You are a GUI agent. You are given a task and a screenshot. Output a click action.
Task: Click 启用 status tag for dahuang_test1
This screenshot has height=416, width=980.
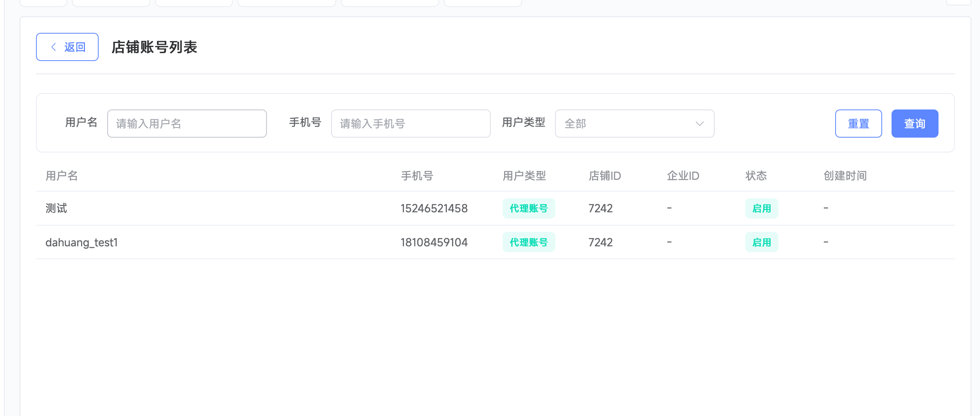pos(761,242)
